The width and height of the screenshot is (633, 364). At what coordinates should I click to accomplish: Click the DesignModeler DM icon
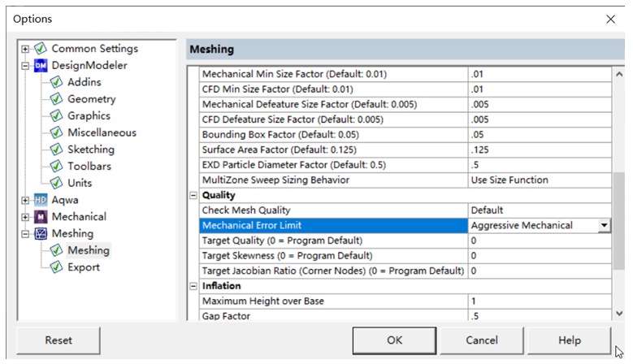(x=41, y=65)
